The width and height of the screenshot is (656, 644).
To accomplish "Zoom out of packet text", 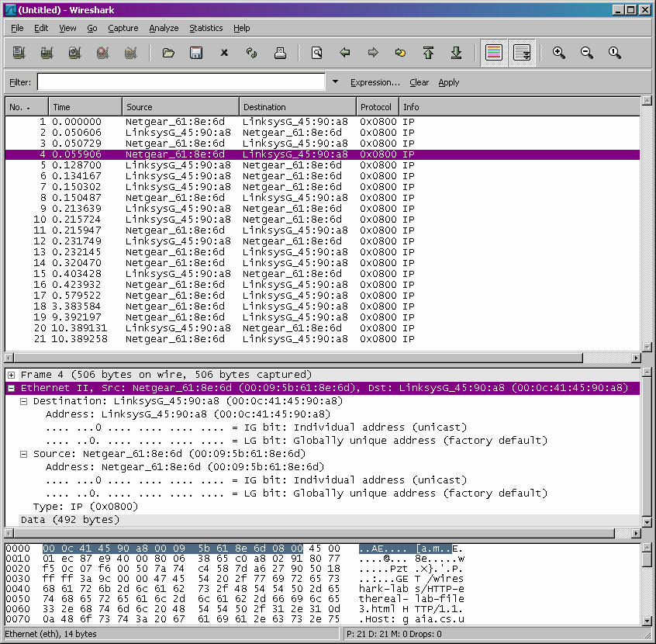I will [x=587, y=53].
